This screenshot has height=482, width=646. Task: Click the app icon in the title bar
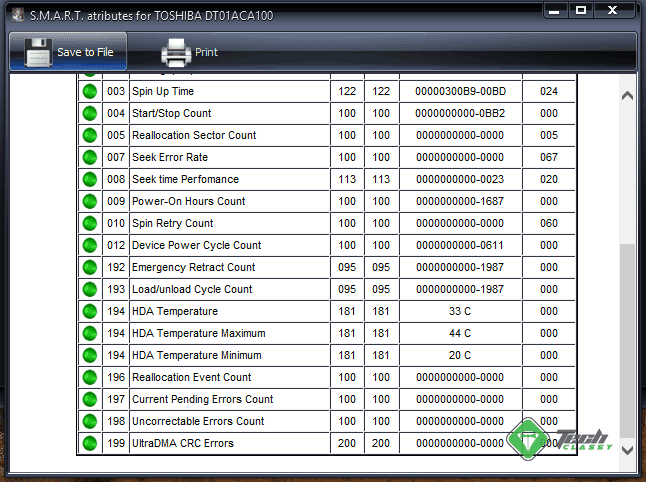(x=18, y=15)
